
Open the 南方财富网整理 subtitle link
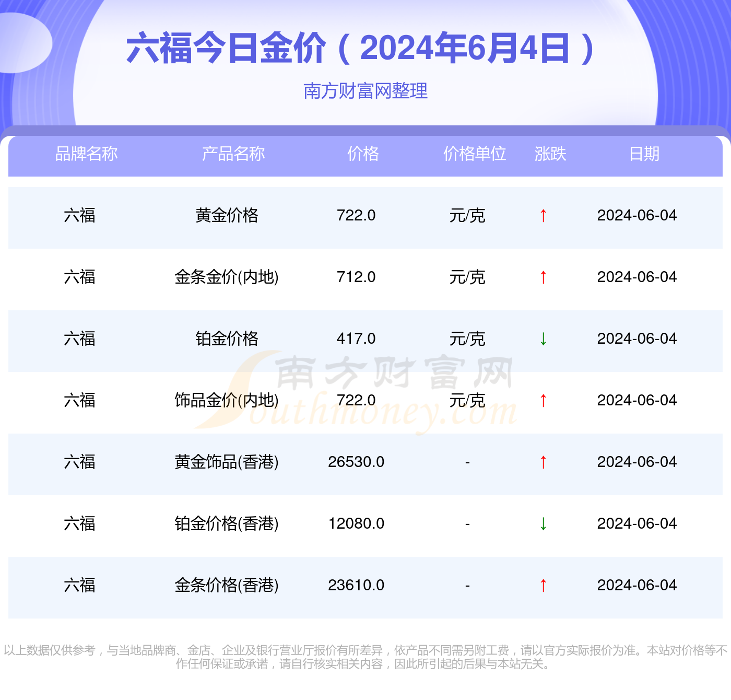365,91
